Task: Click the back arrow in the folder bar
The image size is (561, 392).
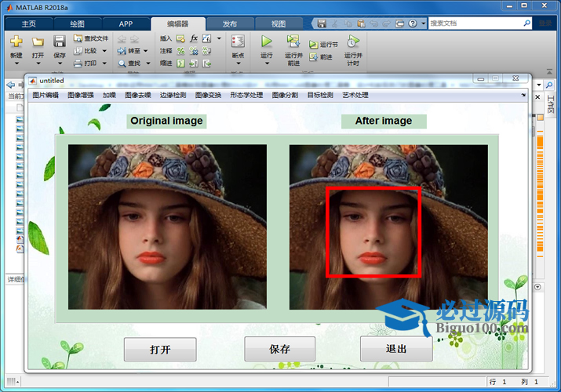Action: [x=11, y=85]
